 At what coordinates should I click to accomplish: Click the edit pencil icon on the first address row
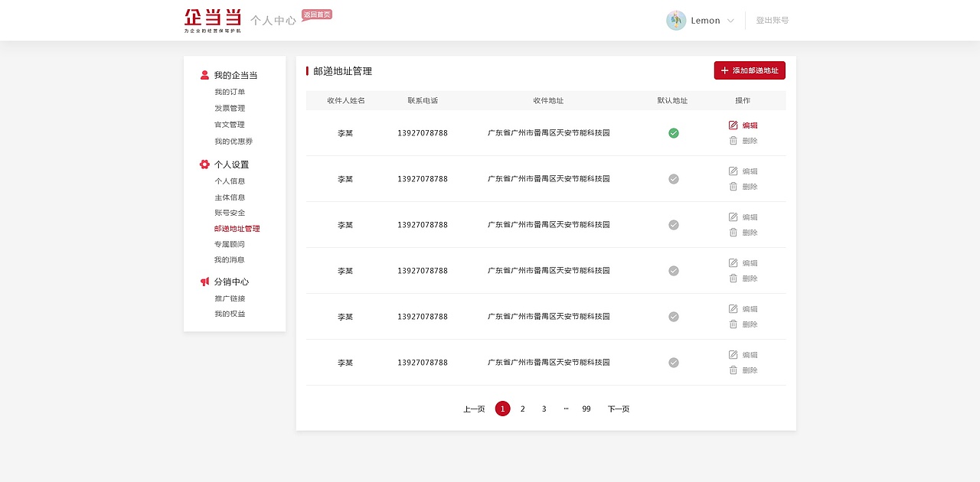(733, 125)
